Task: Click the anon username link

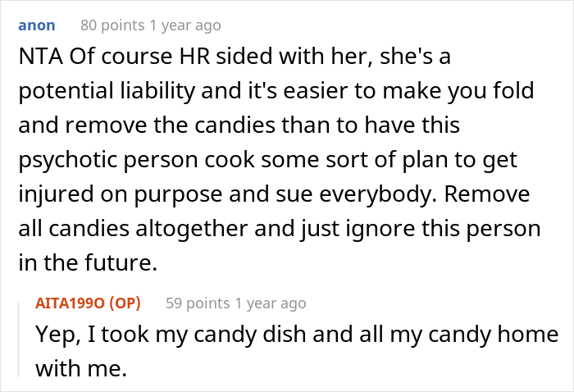Action: point(37,25)
